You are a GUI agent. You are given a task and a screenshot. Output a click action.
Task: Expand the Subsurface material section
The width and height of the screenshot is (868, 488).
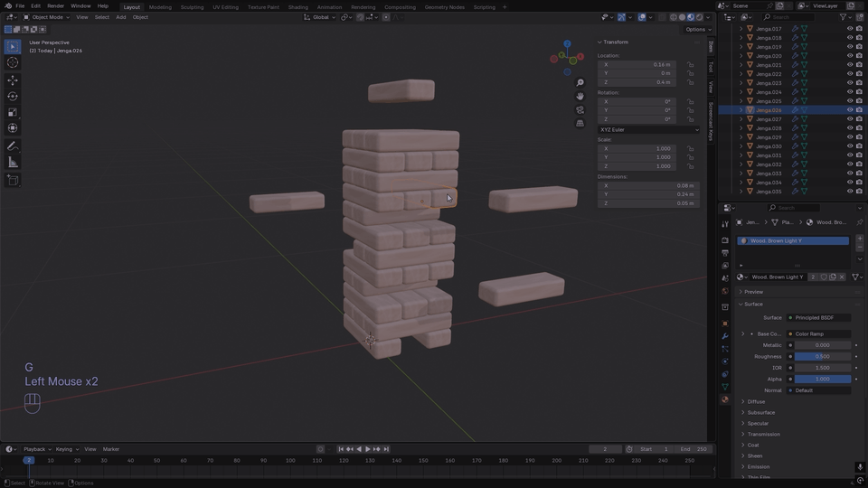760,412
